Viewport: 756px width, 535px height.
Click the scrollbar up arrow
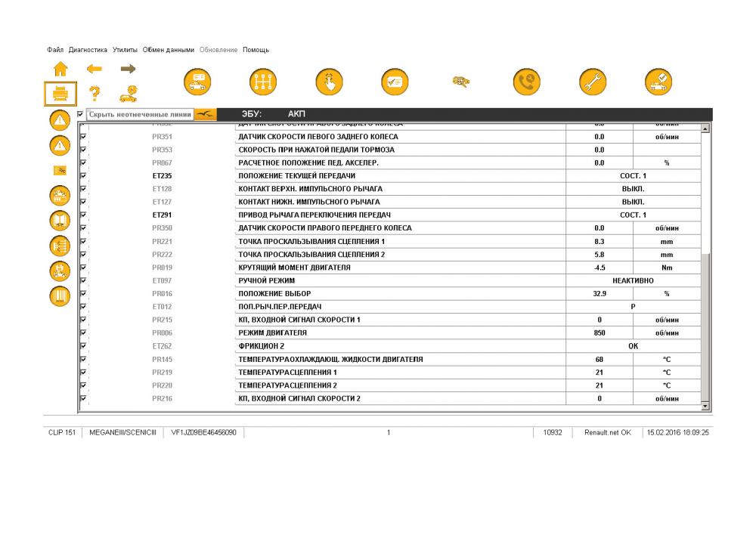[x=705, y=128]
